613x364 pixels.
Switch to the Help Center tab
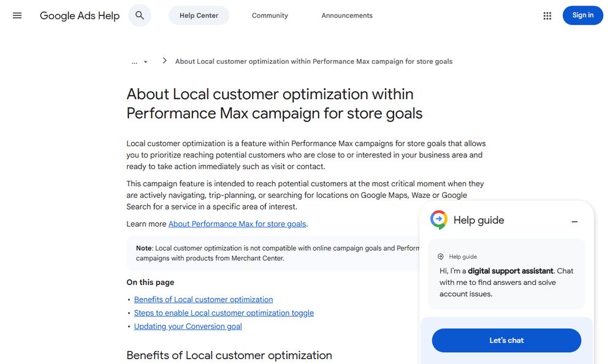199,16
